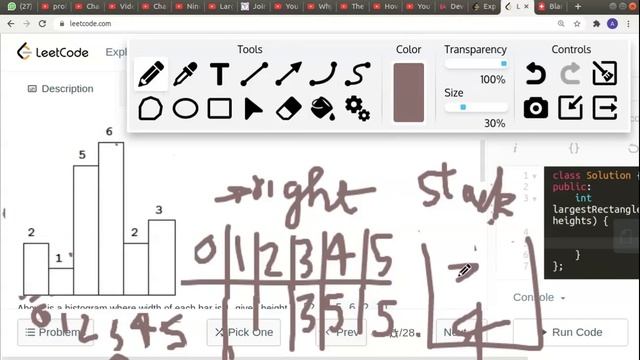Adjust the Size slider handle

coord(463,107)
